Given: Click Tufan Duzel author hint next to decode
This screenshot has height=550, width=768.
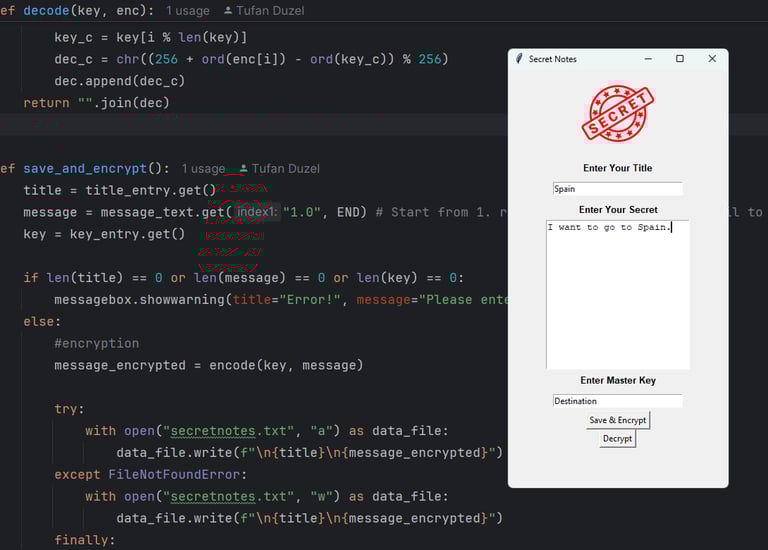Looking at the screenshot, I should click(270, 11).
